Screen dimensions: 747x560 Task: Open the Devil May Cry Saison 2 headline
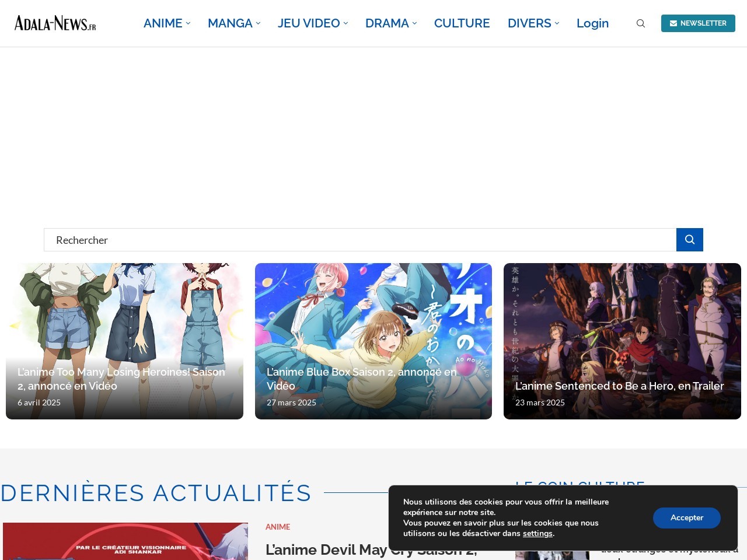point(371,550)
